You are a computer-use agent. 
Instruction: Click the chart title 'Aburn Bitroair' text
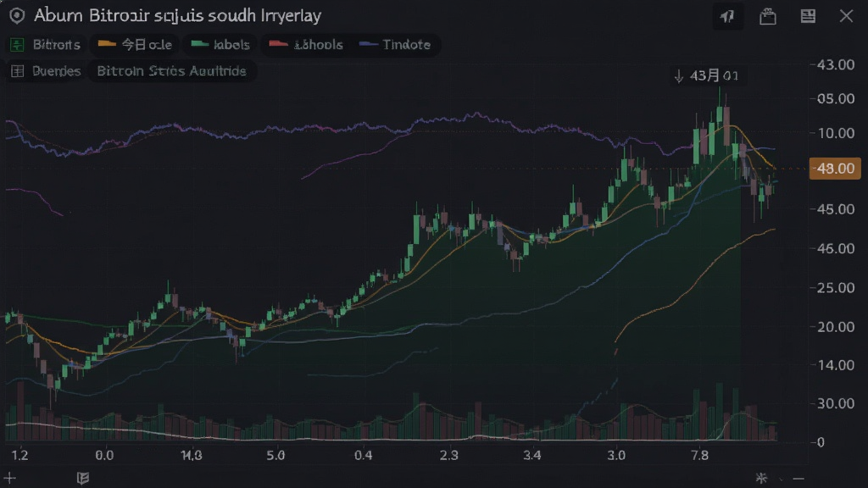pos(92,15)
